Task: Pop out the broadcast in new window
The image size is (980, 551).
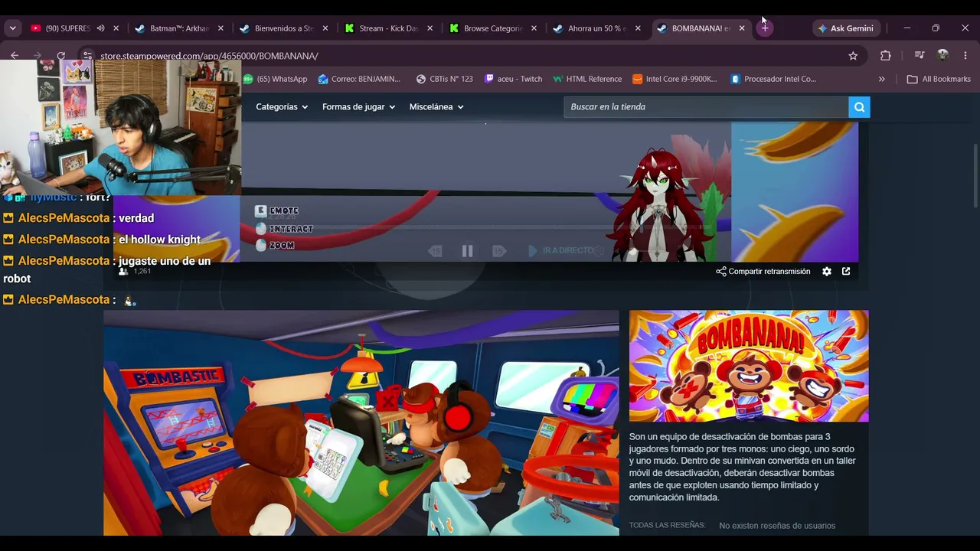Action: tap(846, 271)
